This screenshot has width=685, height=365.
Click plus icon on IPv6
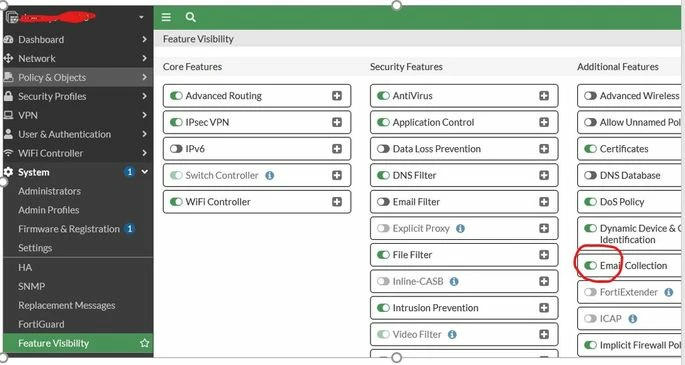337,149
